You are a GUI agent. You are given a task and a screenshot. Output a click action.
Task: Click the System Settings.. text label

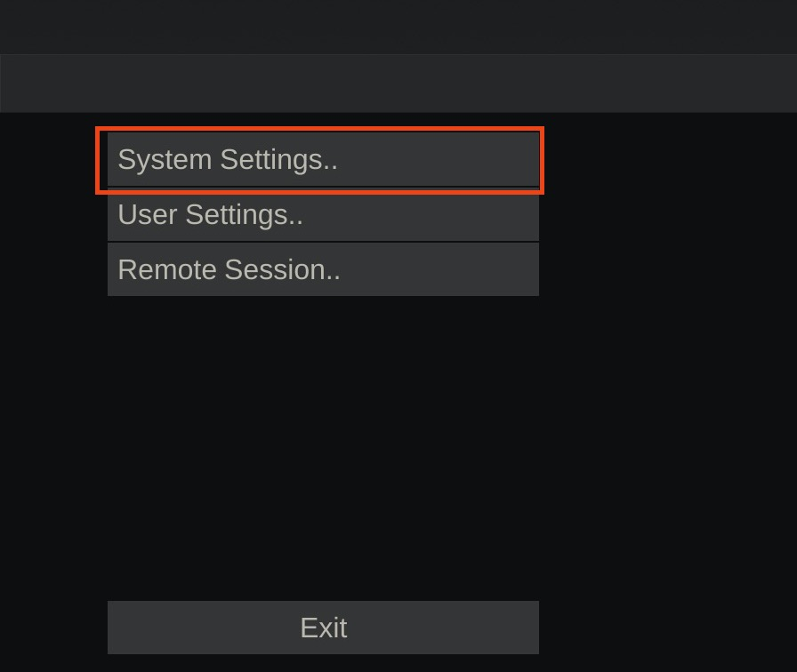(228, 161)
